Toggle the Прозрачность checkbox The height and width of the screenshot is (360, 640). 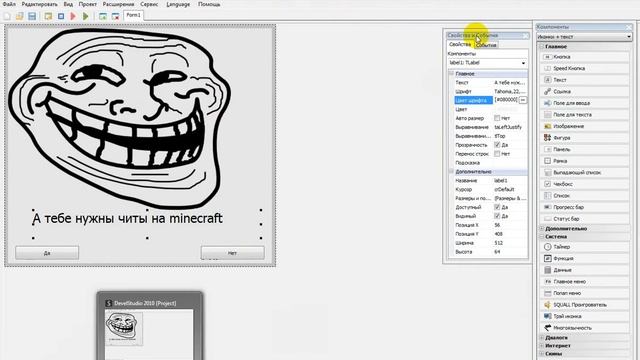click(x=497, y=145)
